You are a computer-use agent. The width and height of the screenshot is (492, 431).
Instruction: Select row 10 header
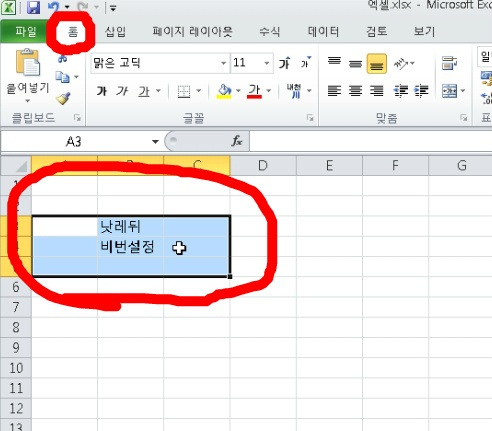[16, 368]
